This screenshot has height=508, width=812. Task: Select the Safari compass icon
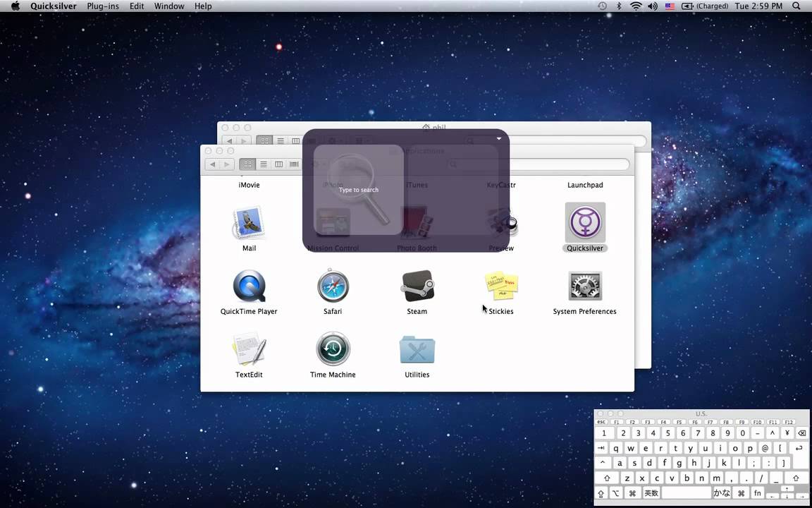pos(333,286)
